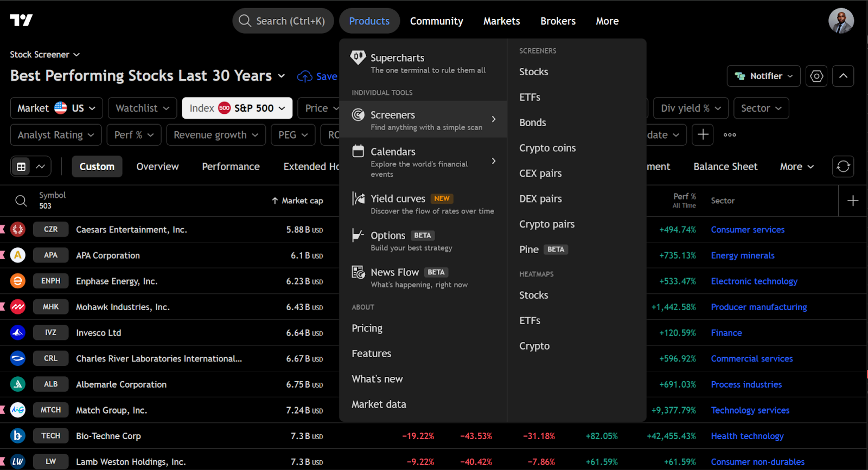868x470 pixels.
Task: Click the search box
Action: click(283, 21)
